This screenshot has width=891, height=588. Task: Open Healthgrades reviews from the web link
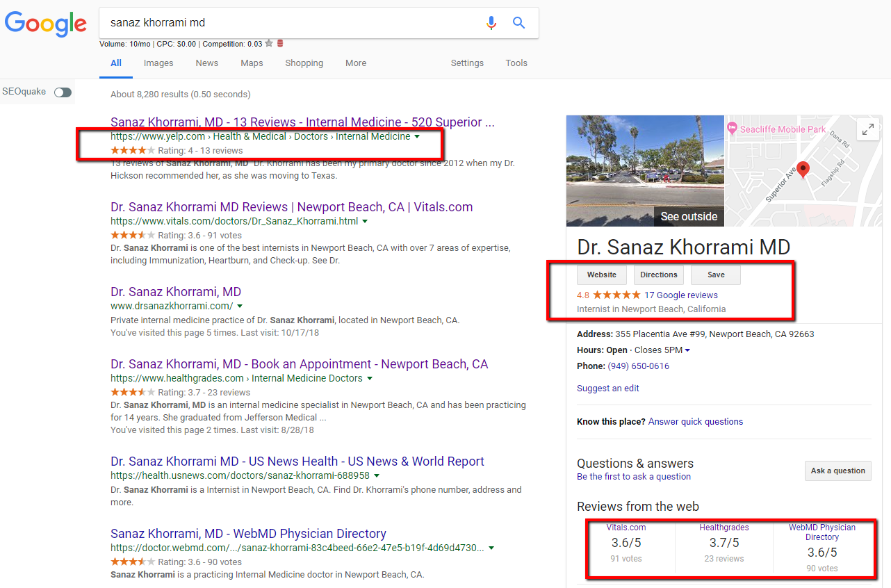click(x=724, y=528)
